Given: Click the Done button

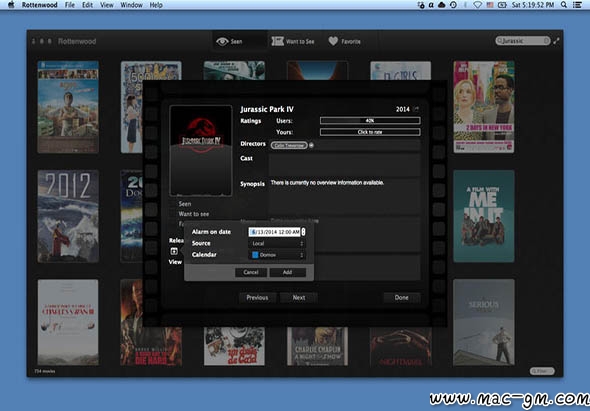Looking at the screenshot, I should pos(401,297).
